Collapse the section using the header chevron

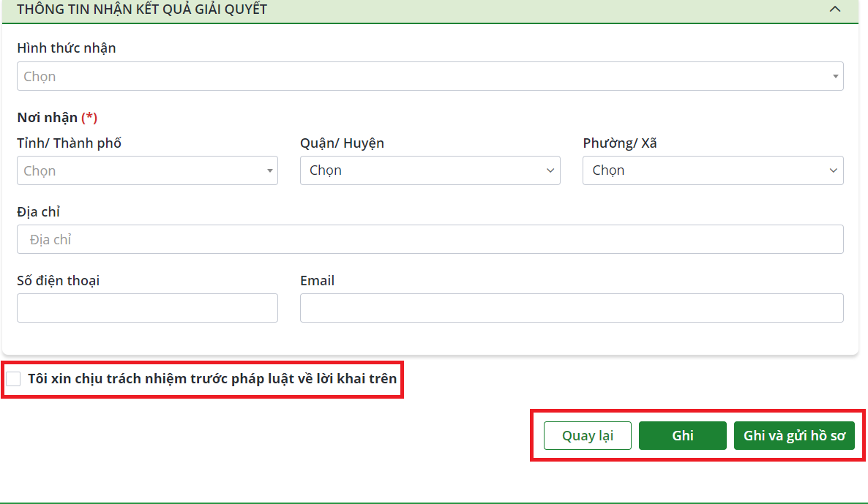(834, 10)
